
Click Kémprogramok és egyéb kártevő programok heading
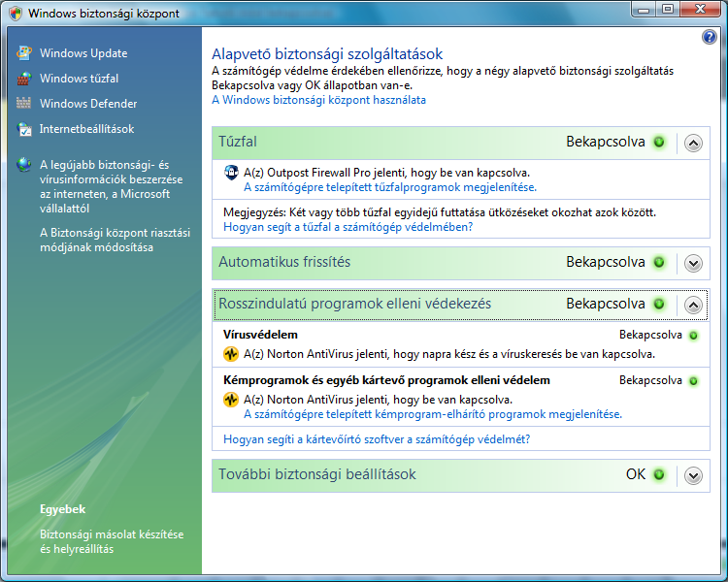pos(386,380)
